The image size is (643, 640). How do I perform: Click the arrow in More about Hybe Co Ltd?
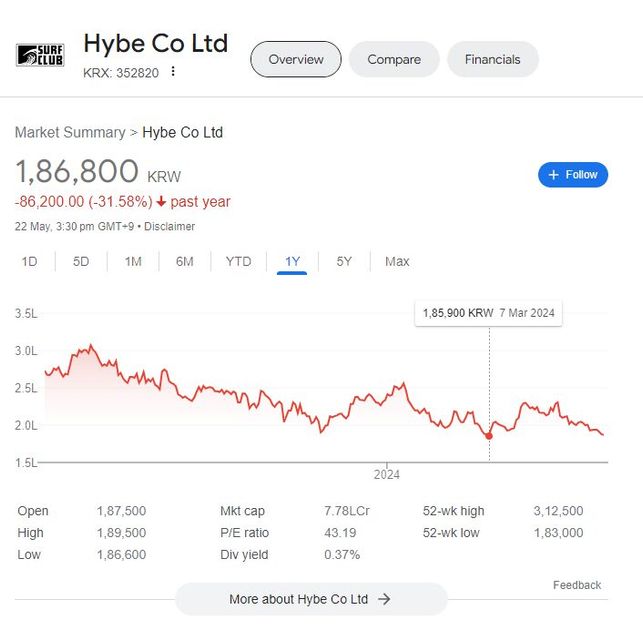tap(384, 599)
